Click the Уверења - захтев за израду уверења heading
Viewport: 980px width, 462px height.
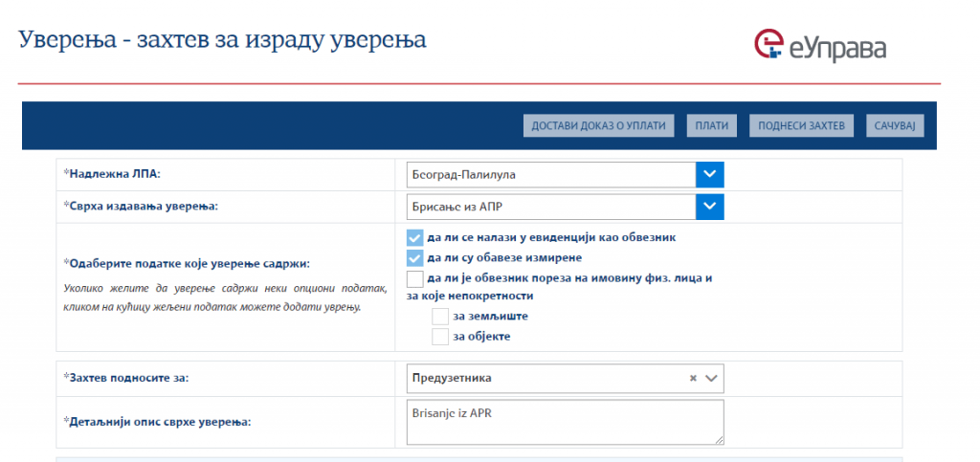coord(222,40)
